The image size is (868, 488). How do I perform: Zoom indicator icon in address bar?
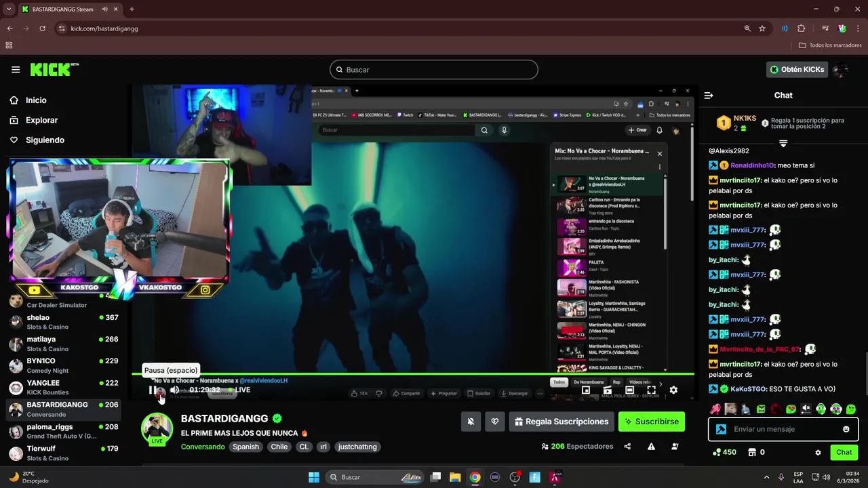(747, 28)
